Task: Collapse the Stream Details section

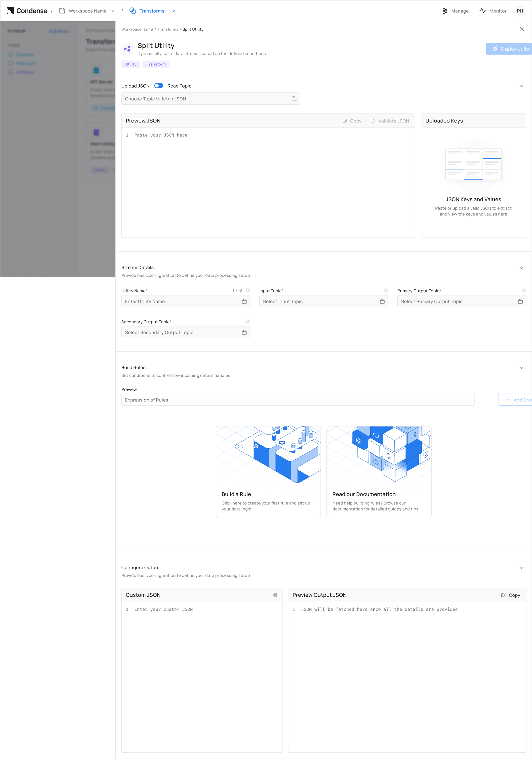Action: [521, 268]
